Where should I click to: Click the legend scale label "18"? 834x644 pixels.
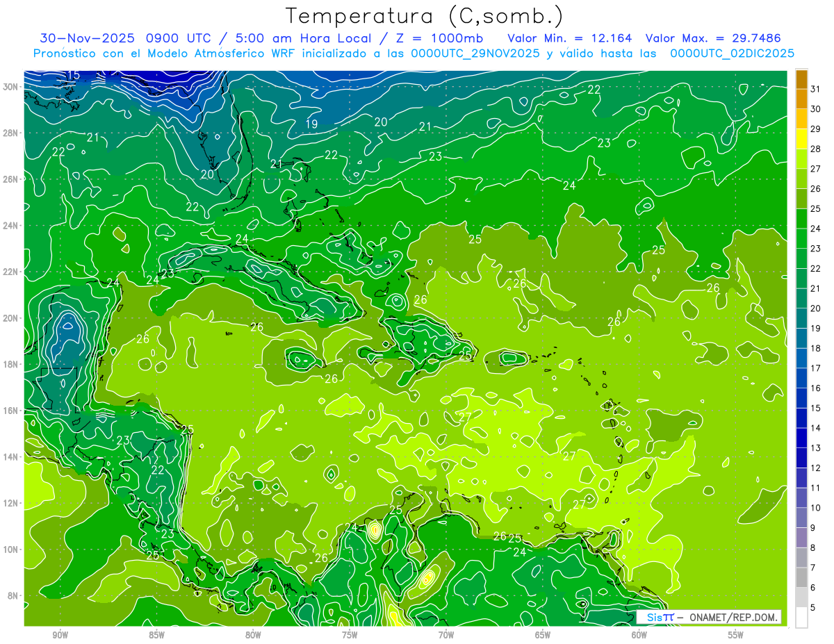815,349
